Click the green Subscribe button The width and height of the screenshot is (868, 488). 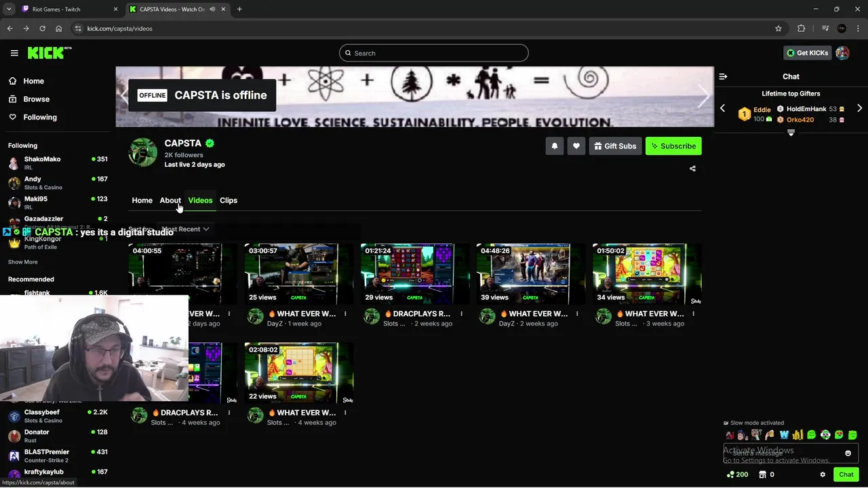(673, 146)
